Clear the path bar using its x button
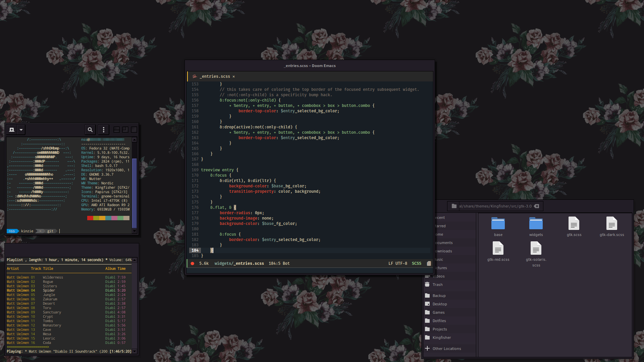The height and width of the screenshot is (362, 644). point(537,206)
